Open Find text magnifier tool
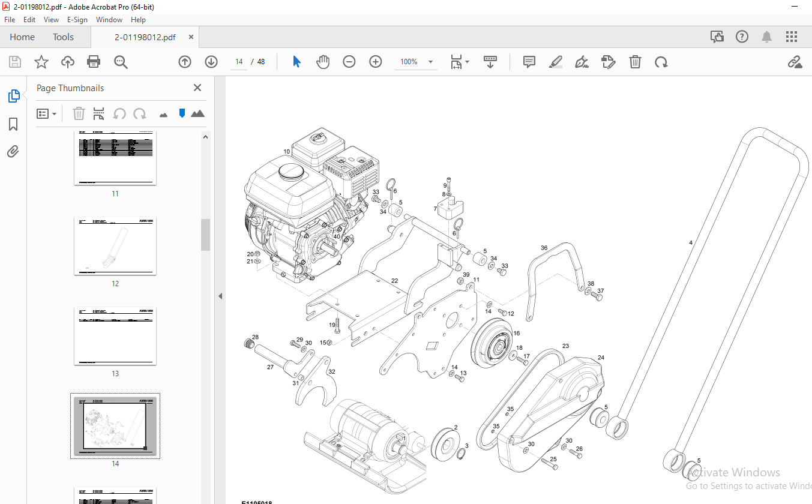This screenshot has height=504, width=812. (121, 62)
